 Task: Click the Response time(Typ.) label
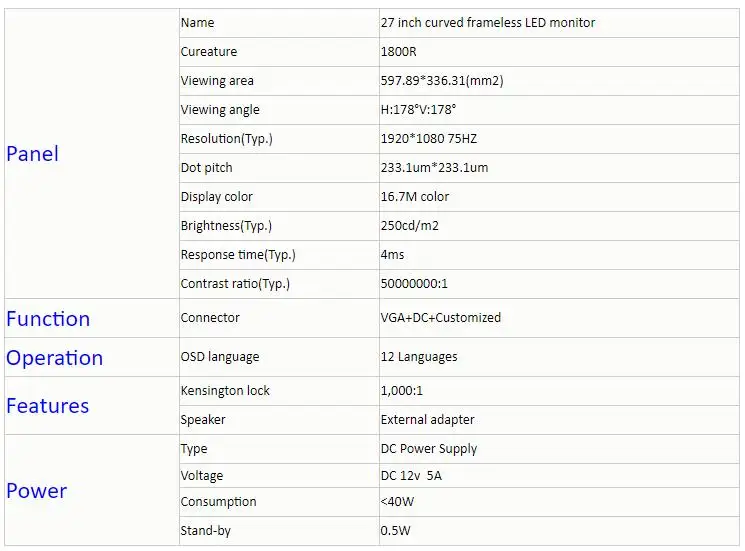(x=238, y=255)
